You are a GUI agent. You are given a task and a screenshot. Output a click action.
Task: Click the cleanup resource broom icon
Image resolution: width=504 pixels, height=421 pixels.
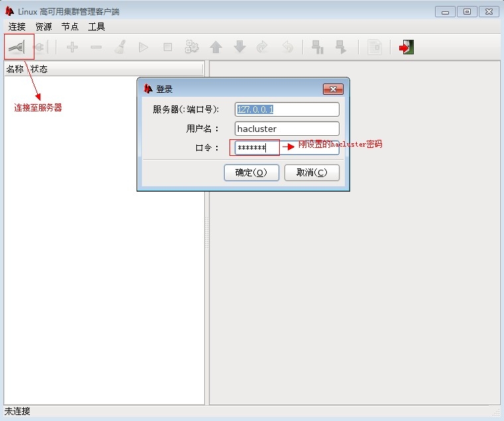click(x=120, y=47)
